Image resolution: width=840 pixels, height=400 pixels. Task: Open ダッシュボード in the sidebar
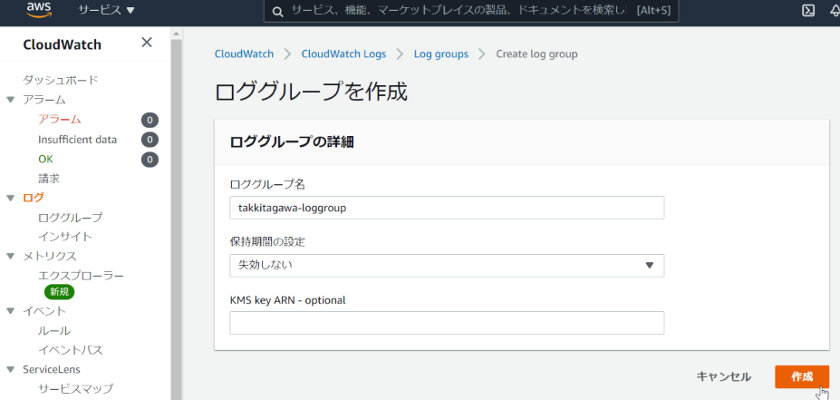point(60,80)
